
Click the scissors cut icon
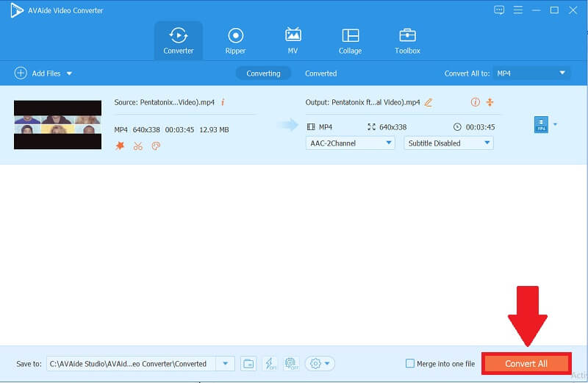[138, 146]
